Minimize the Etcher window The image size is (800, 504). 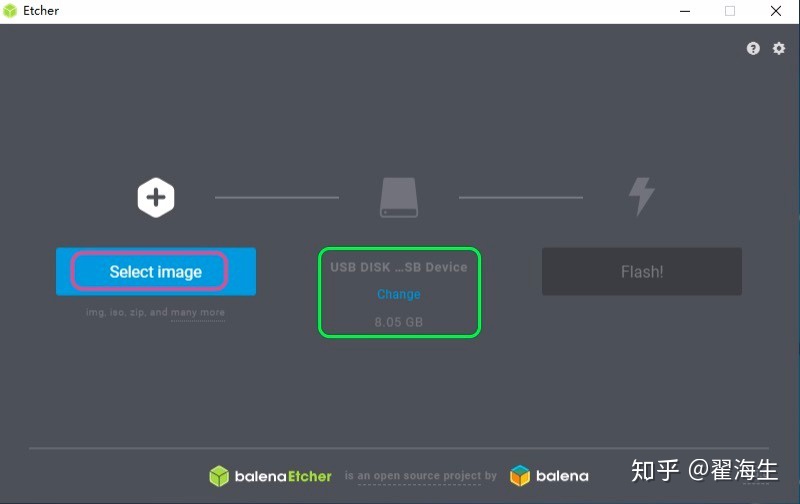click(x=685, y=11)
